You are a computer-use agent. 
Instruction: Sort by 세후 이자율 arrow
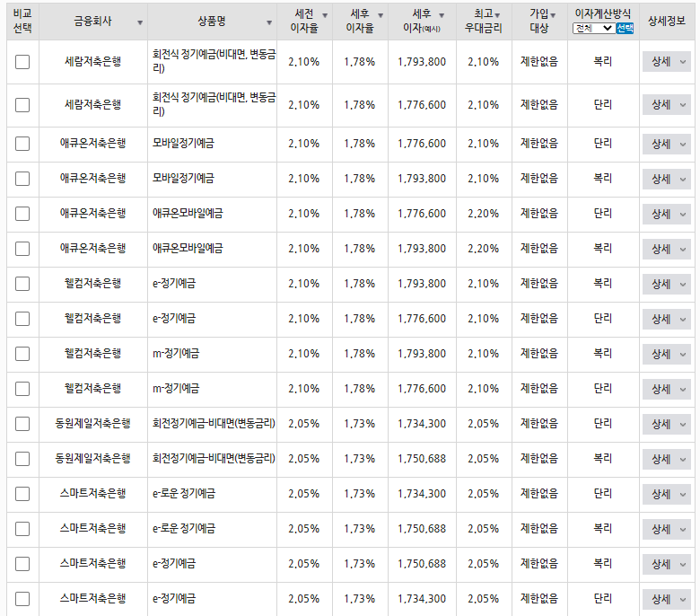(381, 15)
